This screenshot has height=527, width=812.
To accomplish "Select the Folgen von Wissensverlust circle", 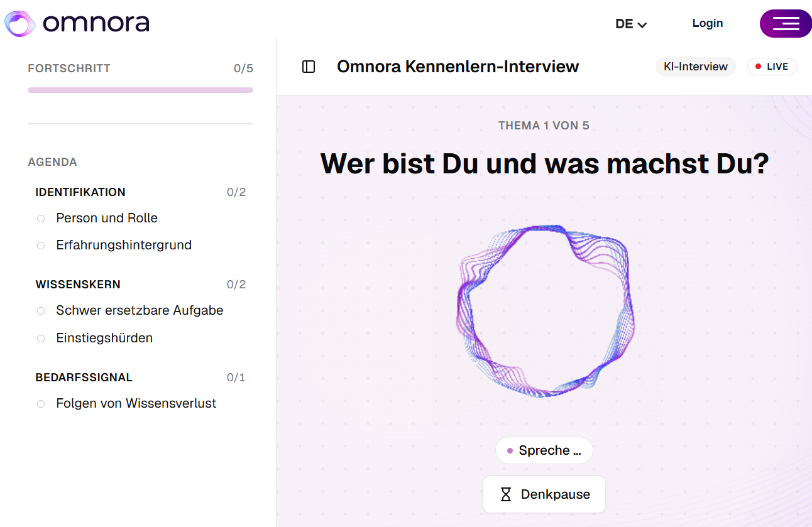I will pyautogui.click(x=41, y=404).
